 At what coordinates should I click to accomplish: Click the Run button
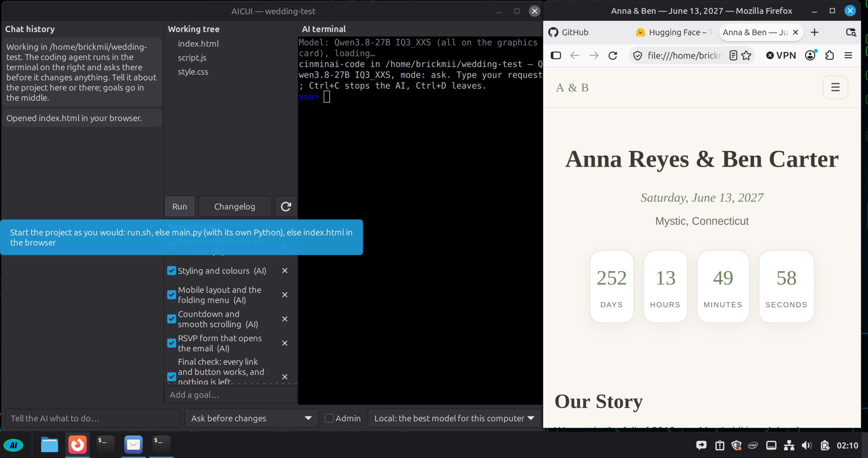(x=180, y=207)
